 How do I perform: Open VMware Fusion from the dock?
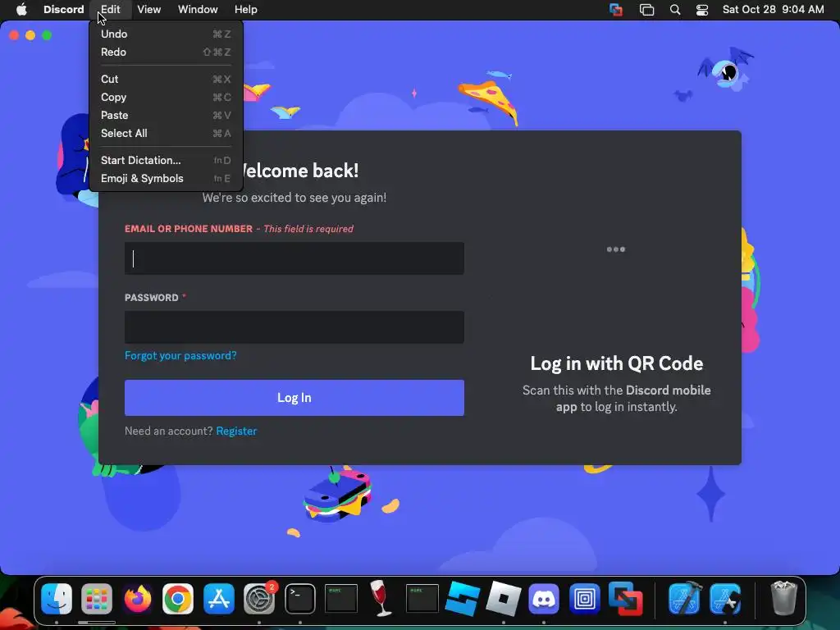625,598
